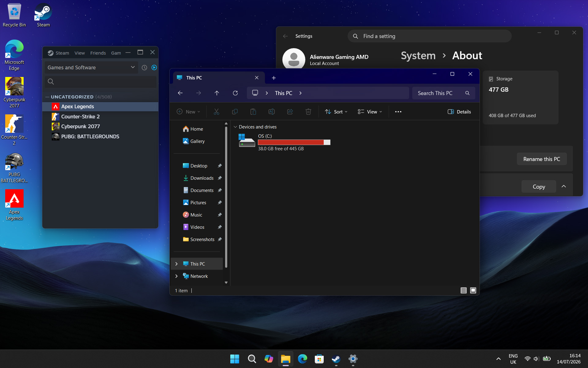The height and width of the screenshot is (368, 588).
Task: Open Microsoft Edge desktop shortcut
Action: (x=14, y=55)
